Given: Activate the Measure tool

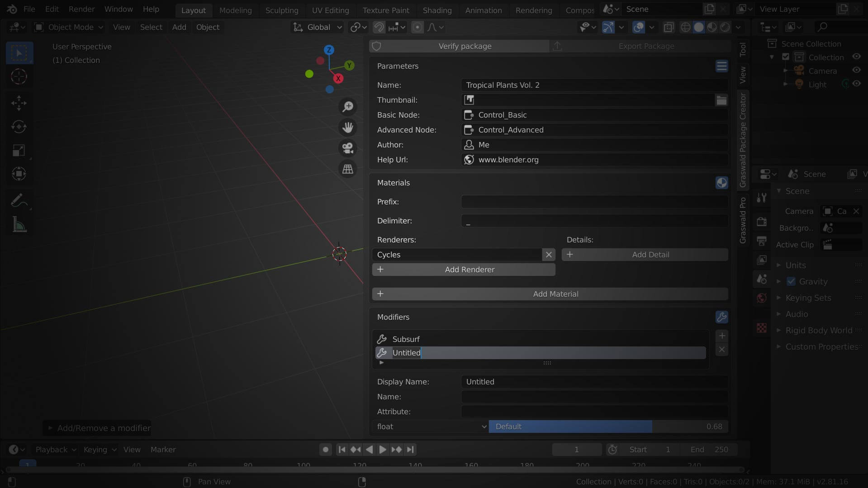Looking at the screenshot, I should pyautogui.click(x=19, y=224).
